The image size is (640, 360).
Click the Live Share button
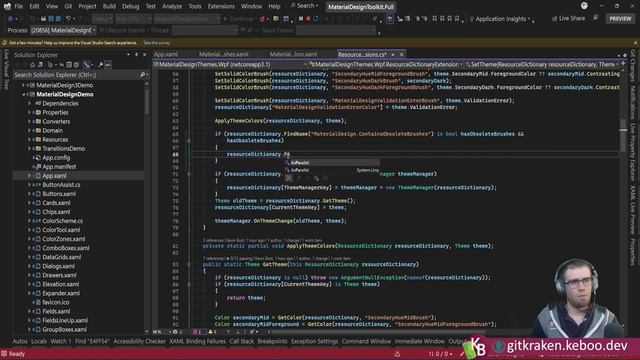pos(569,18)
